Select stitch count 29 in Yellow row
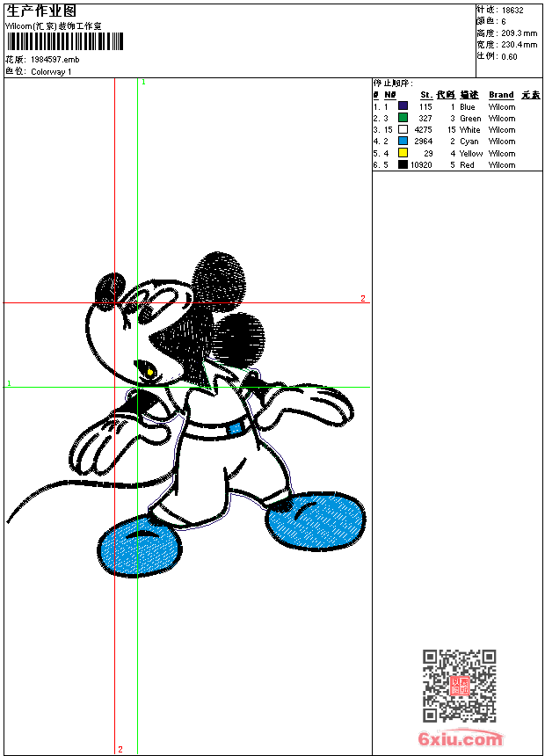Screen dimensions: 545x756 point(428,154)
